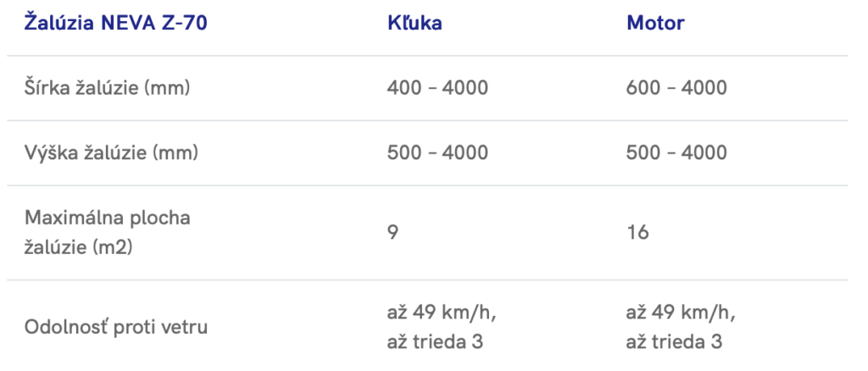Select the Motor column header
The height and width of the screenshot is (371, 868).
[x=655, y=23]
